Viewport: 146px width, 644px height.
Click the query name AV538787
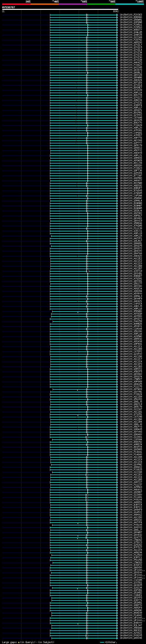(8, 8)
